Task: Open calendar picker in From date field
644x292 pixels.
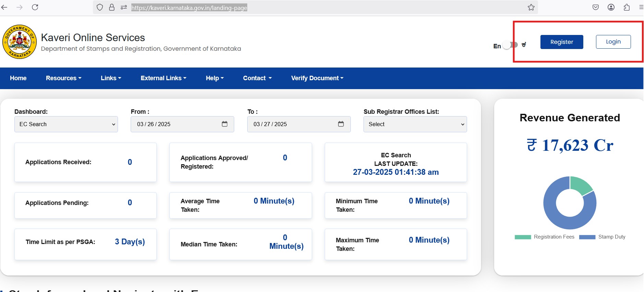Action: click(x=225, y=124)
